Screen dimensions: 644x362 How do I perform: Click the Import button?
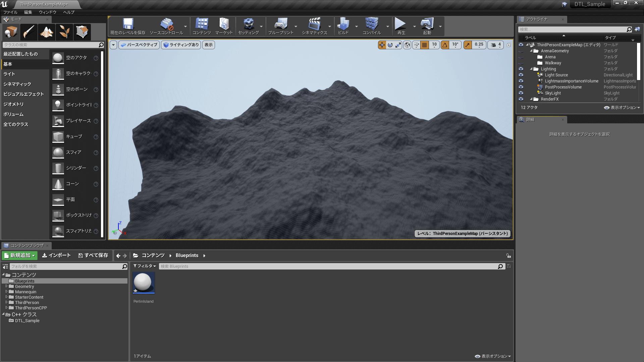click(56, 255)
